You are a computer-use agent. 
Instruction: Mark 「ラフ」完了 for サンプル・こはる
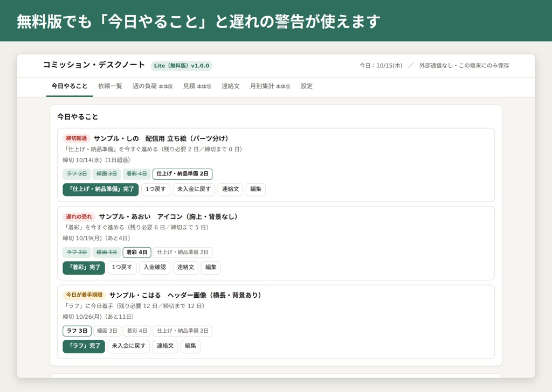84,346
